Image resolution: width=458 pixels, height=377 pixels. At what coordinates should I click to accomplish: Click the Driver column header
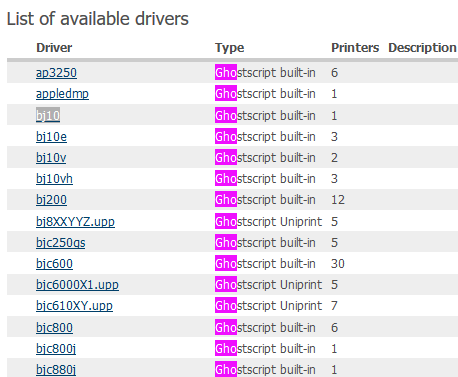pos(54,48)
